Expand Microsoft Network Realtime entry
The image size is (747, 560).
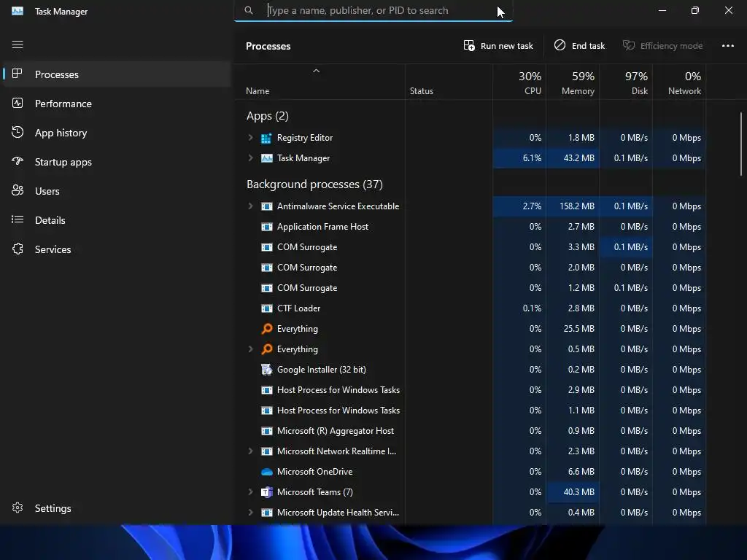pos(251,451)
